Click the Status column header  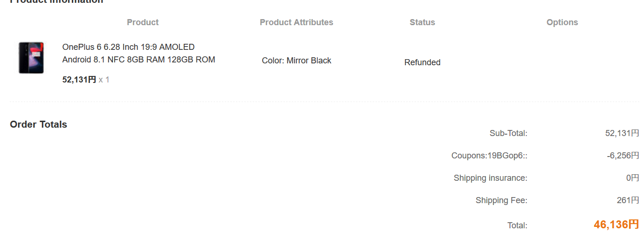click(x=422, y=22)
